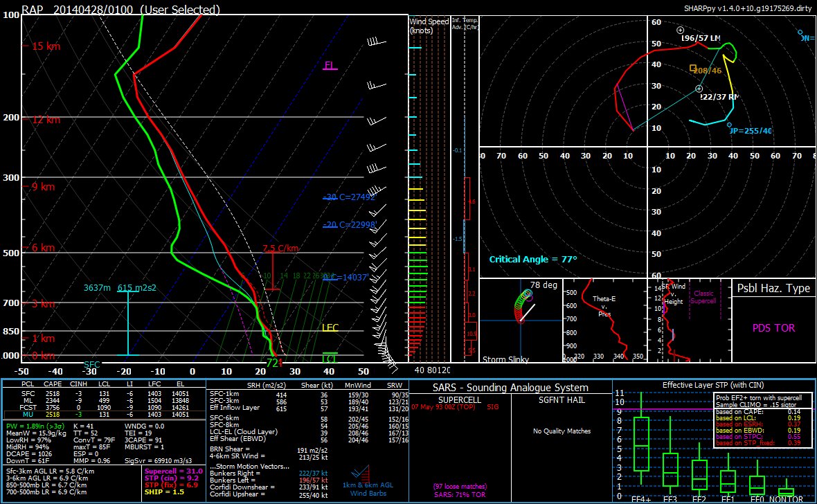Click the DCAPE = 1026 value
Viewport: 817px width, 504px height.
click(29, 454)
